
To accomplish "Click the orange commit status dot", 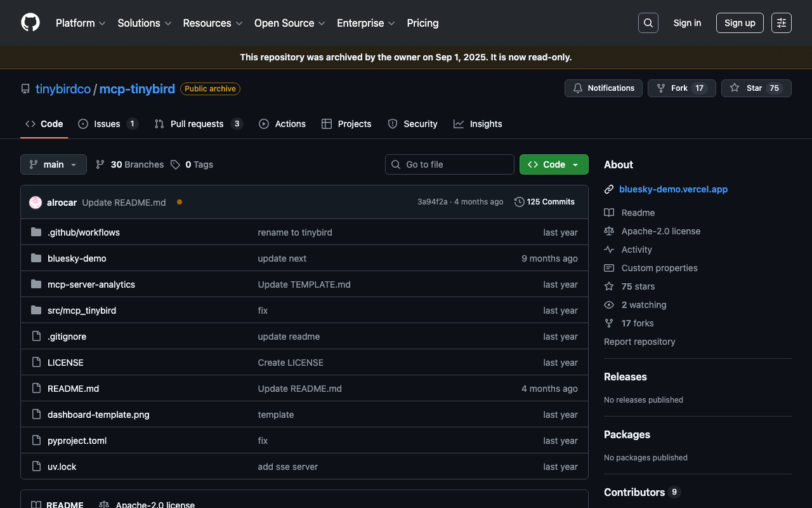I will (180, 202).
